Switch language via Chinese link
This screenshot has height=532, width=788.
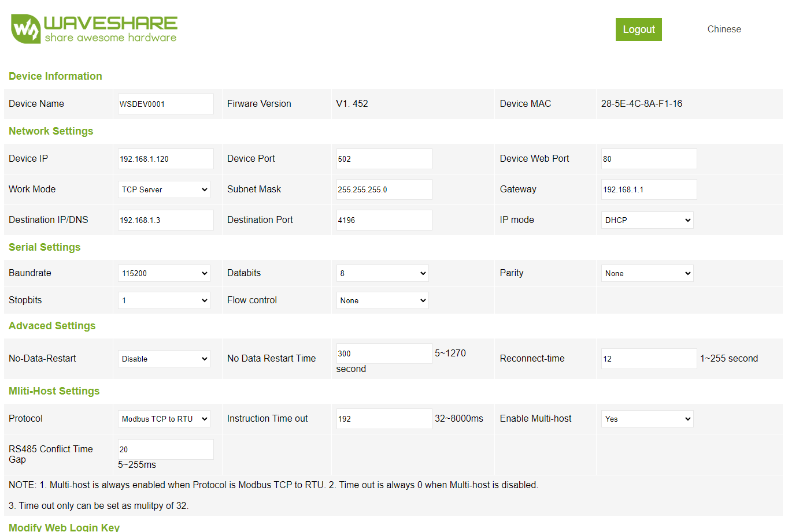[724, 29]
